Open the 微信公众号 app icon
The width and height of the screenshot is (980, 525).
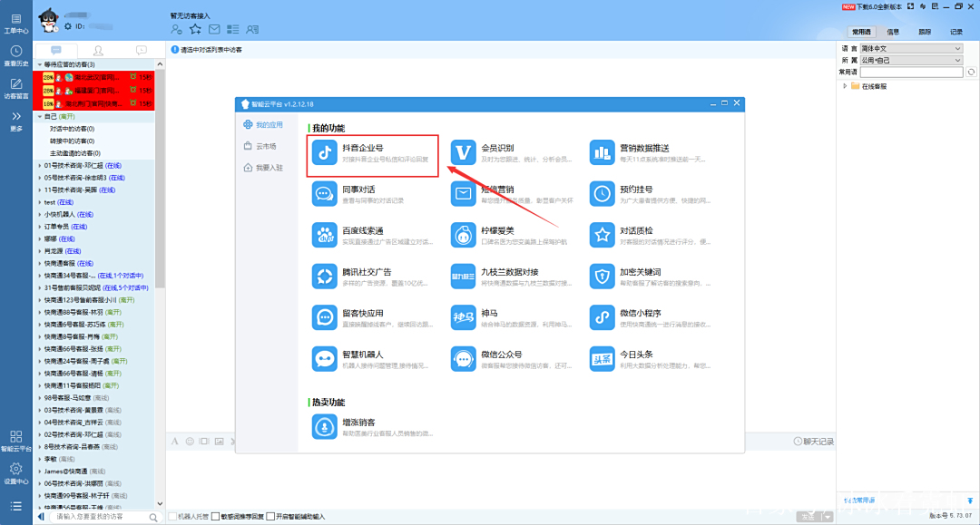[x=463, y=358]
